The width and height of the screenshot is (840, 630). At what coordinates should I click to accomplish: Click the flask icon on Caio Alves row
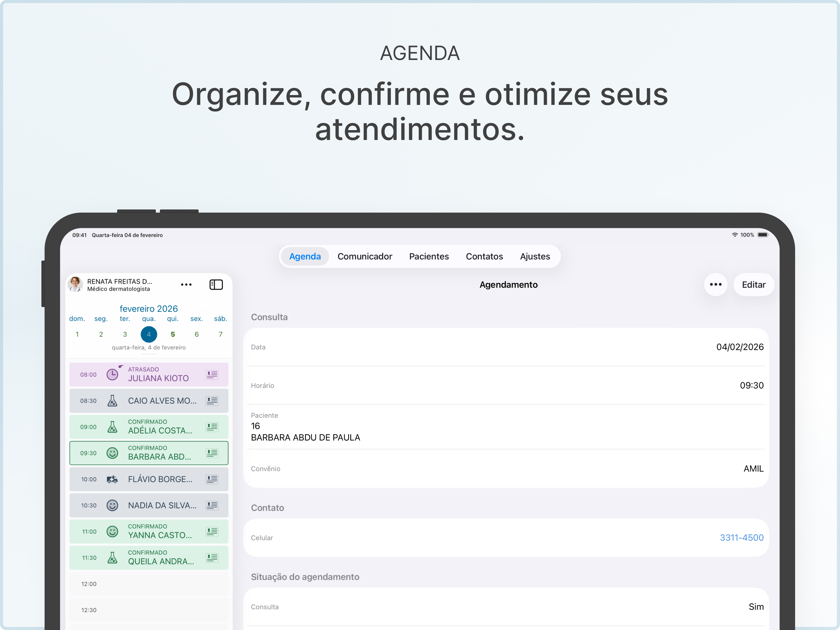pos(113,401)
